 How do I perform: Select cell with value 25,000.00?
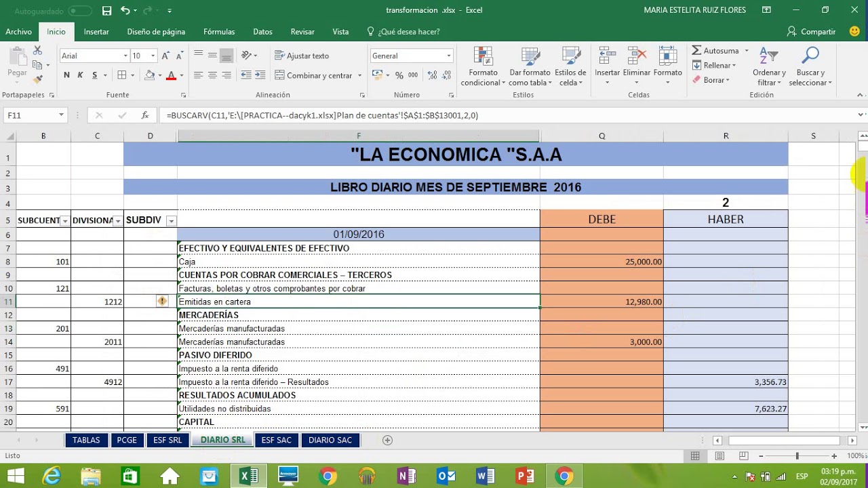click(x=601, y=262)
